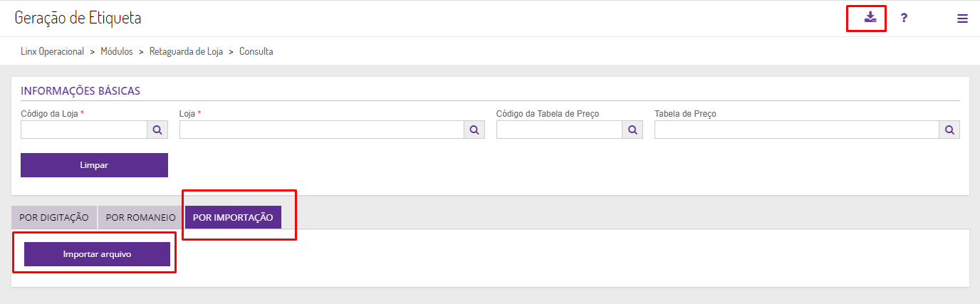
Task: Switch to the Por Romaneio tab
Action: (x=140, y=218)
